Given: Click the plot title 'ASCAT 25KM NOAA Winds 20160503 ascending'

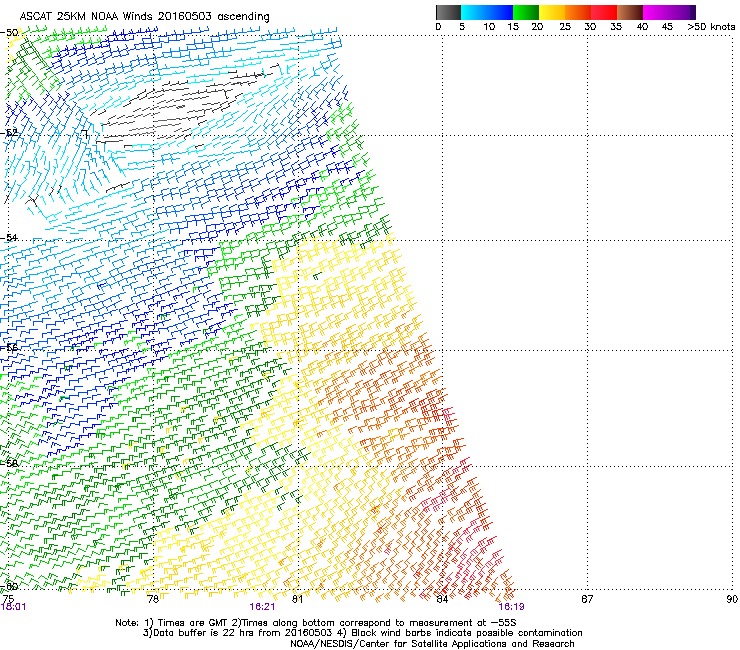Looking at the screenshot, I should (x=144, y=17).
